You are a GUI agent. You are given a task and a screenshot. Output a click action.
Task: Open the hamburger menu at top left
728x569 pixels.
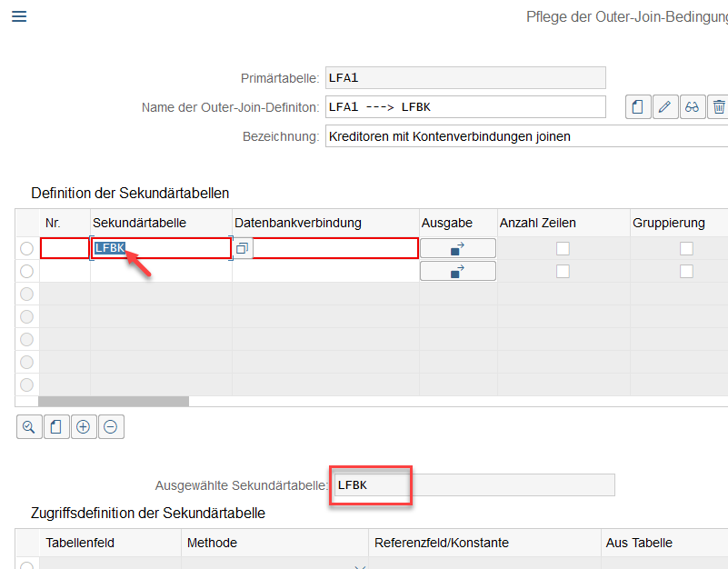(x=18, y=16)
